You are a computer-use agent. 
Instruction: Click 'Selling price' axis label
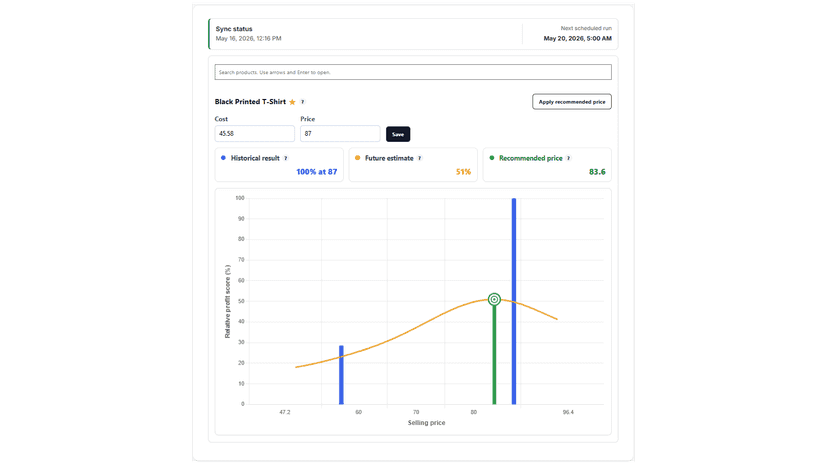(x=426, y=423)
